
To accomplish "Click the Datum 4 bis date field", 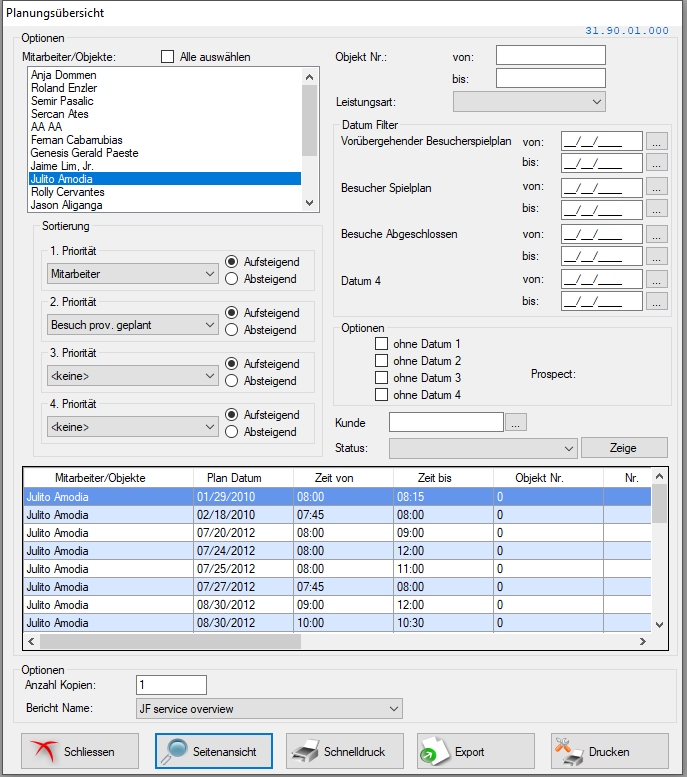I will (602, 301).
